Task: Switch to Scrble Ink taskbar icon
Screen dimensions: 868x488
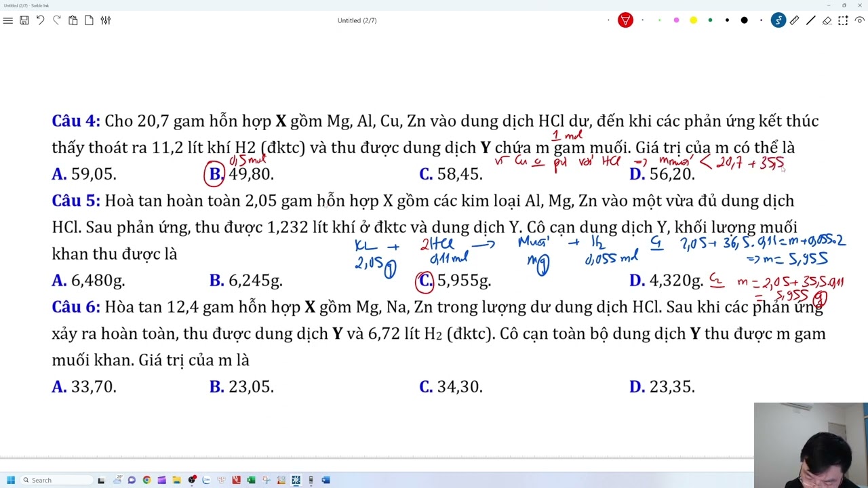Action: click(x=296, y=480)
